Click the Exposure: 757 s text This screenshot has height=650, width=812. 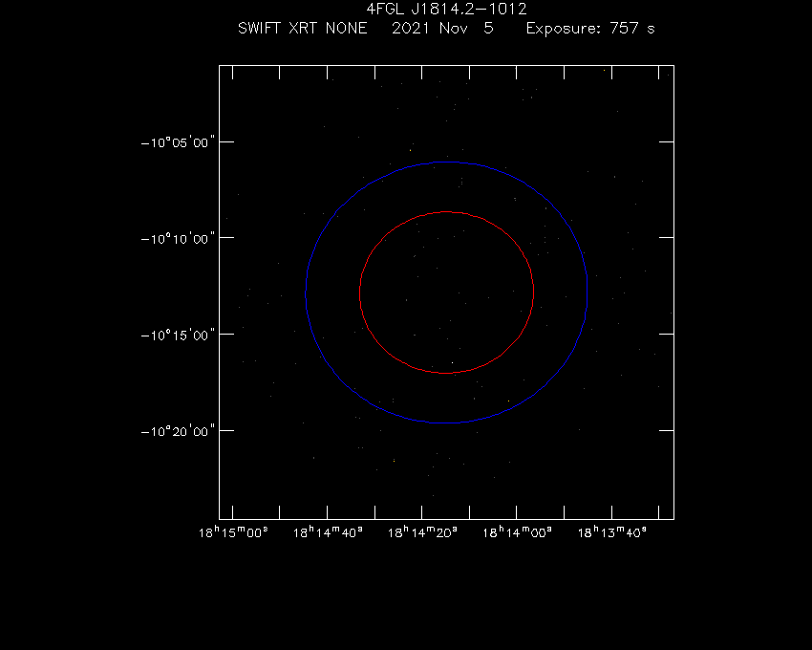[x=590, y=29]
